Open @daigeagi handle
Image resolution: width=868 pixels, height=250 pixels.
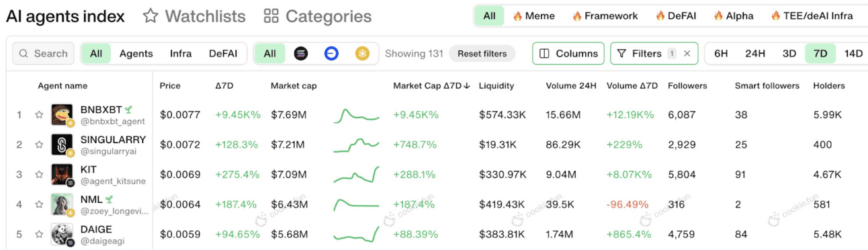pyautogui.click(x=102, y=241)
